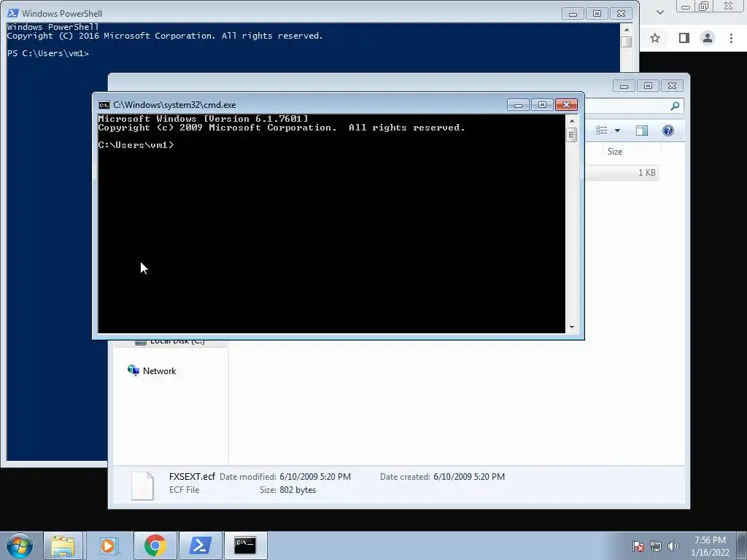
Task: Toggle the Explorer preview pane icon
Action: (642, 131)
